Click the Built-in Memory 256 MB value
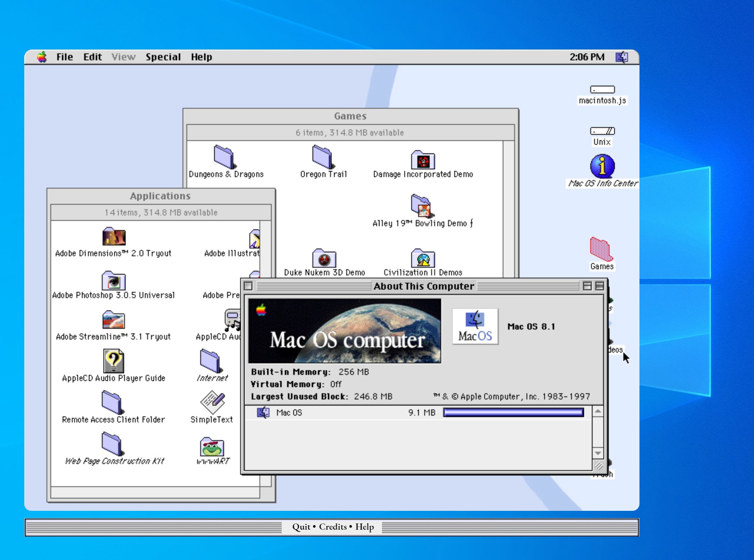The image size is (754, 560). point(354,372)
